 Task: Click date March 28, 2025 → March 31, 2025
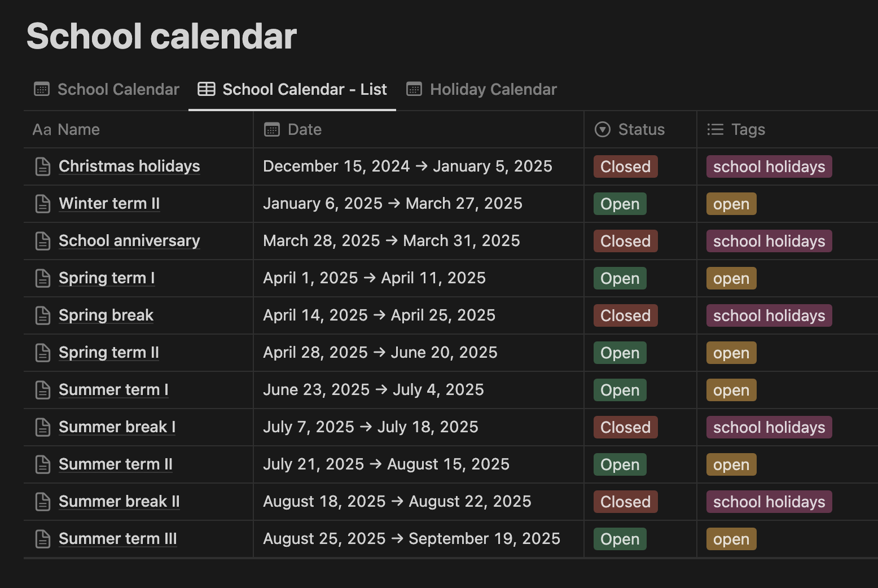coord(392,241)
